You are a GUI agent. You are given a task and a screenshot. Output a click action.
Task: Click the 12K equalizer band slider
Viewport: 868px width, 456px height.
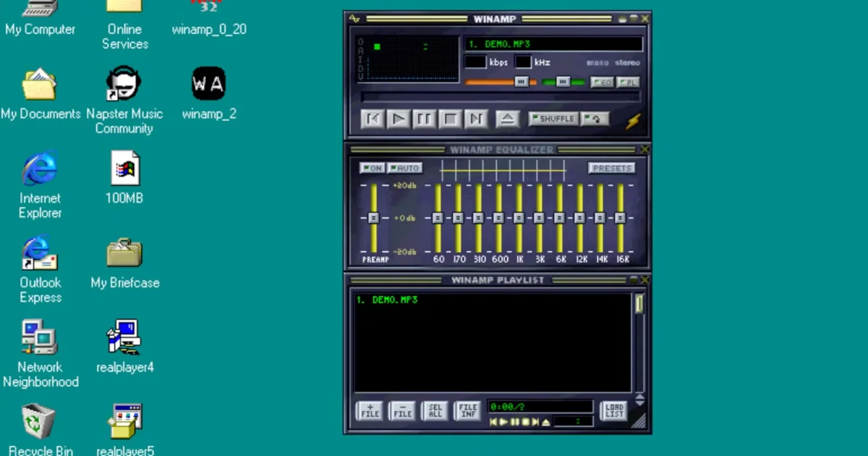click(579, 218)
